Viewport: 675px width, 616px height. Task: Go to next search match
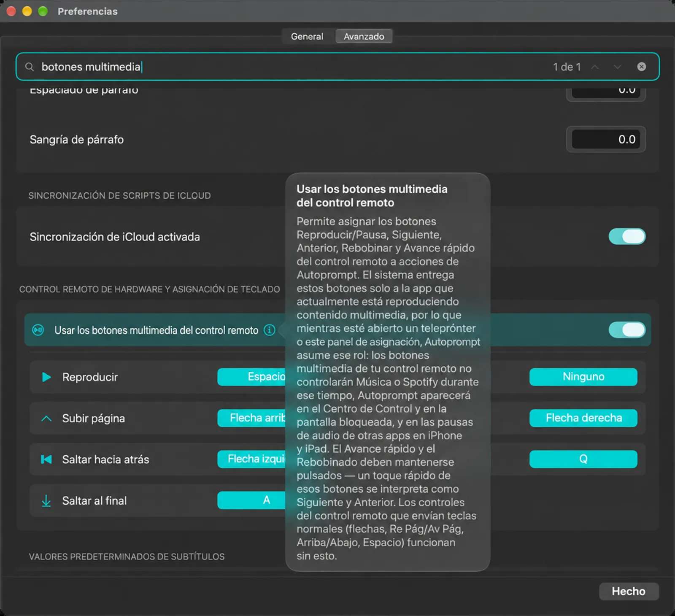pyautogui.click(x=617, y=67)
